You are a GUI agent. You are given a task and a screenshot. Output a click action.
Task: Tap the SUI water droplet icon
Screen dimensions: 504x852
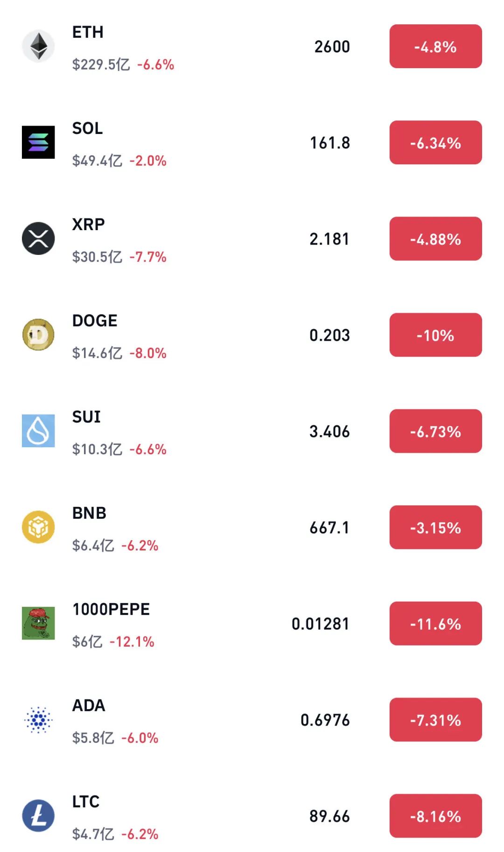[38, 431]
